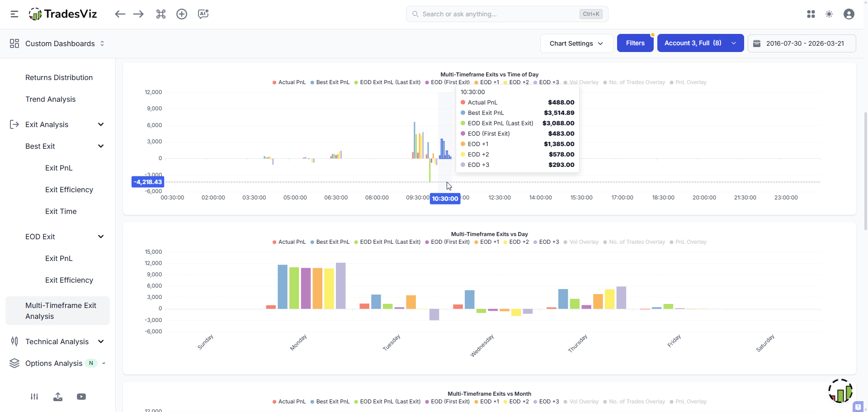
Task: Open the Returns Distribution page
Action: 59,77
